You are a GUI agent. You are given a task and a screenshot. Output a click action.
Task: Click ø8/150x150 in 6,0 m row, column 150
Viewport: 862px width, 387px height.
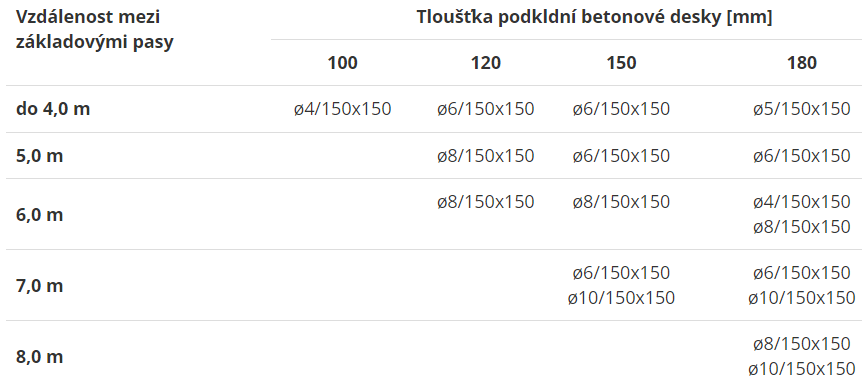point(621,202)
